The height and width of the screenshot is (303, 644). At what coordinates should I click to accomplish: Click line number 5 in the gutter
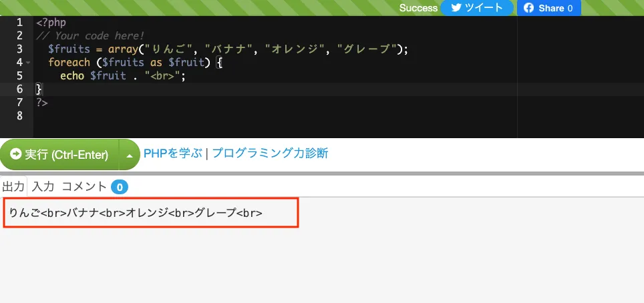click(x=20, y=76)
